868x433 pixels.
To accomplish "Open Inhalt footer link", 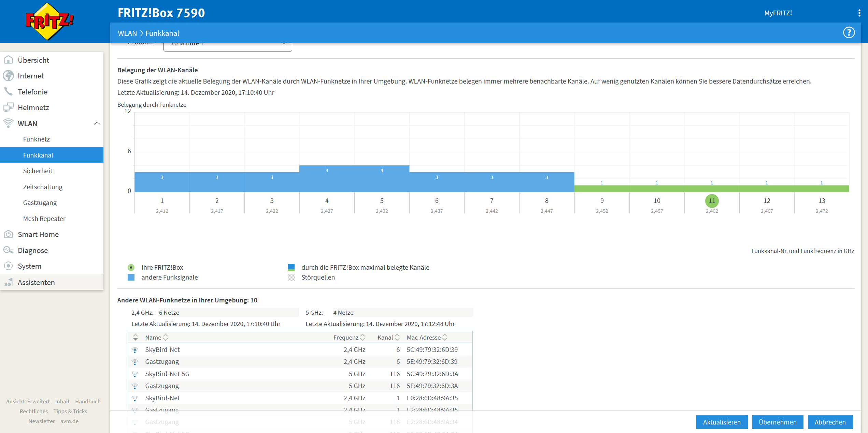I will [x=62, y=401].
